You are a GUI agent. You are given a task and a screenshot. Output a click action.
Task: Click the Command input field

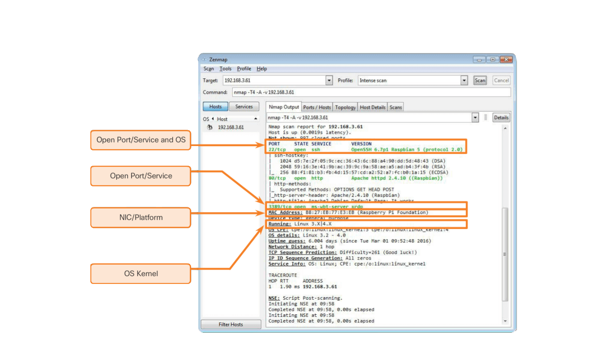pos(371,92)
